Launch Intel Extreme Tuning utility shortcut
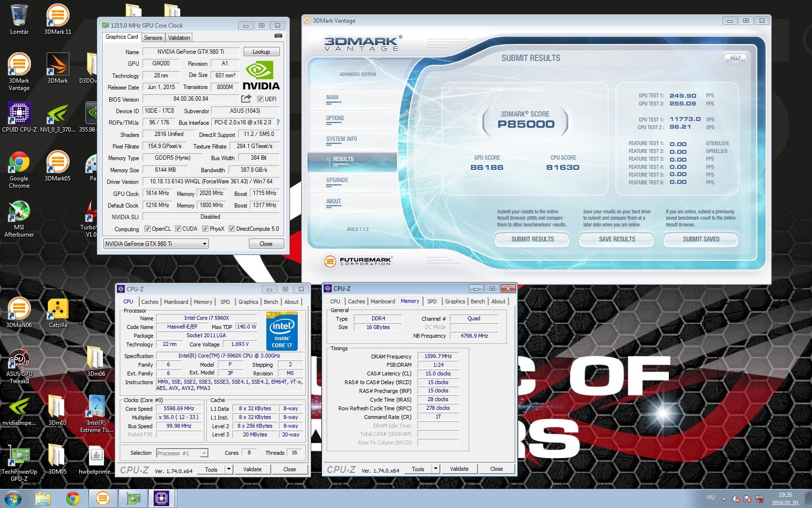This screenshot has width=812, height=508. [x=96, y=414]
